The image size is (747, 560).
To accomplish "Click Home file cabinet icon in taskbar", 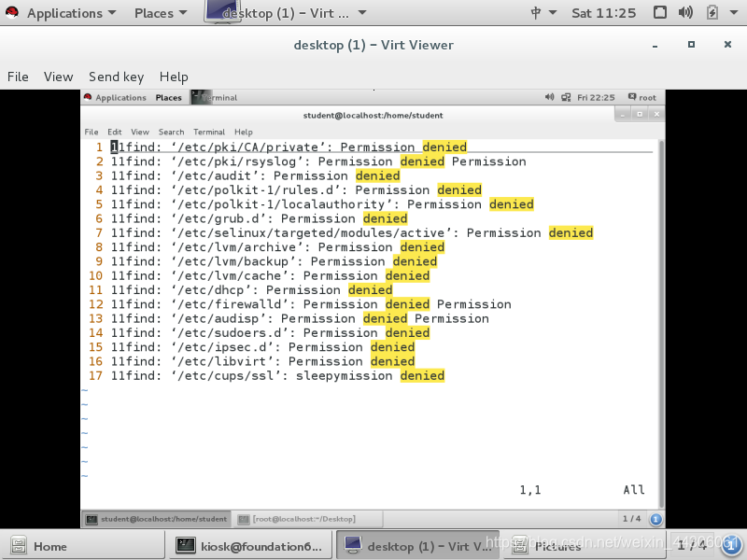I will (x=19, y=546).
